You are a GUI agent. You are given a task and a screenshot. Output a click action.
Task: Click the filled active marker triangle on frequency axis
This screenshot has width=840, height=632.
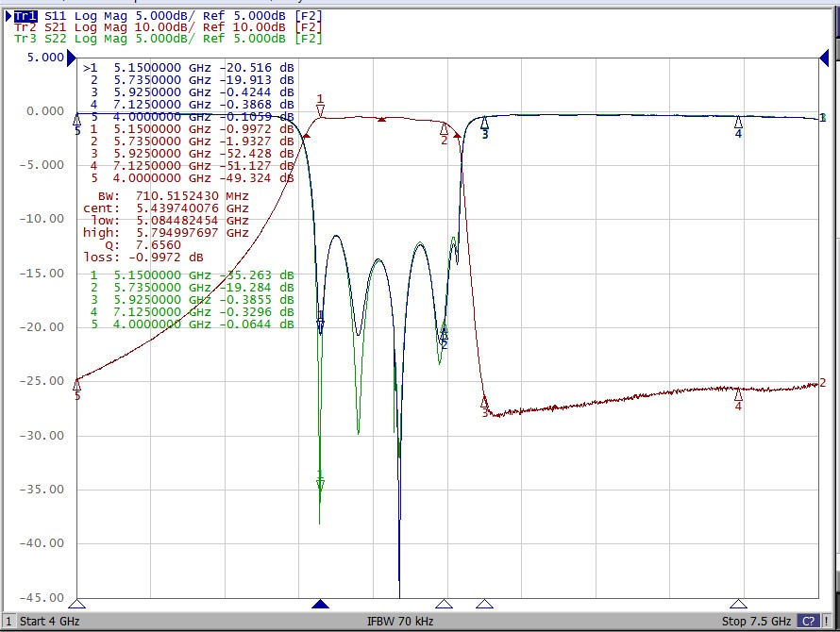321,604
